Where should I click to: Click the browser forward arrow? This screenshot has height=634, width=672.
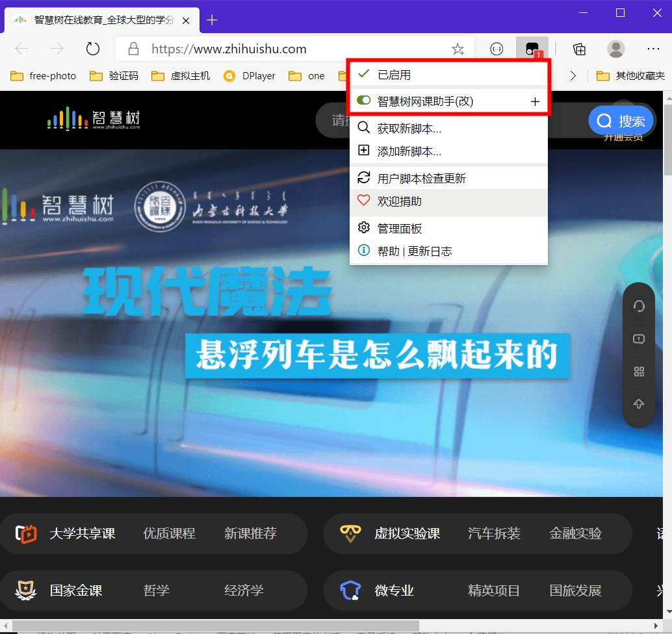tap(57, 49)
